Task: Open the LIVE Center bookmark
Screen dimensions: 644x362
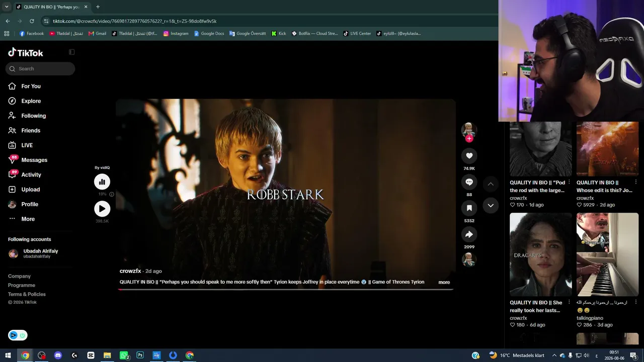Action: point(357,34)
